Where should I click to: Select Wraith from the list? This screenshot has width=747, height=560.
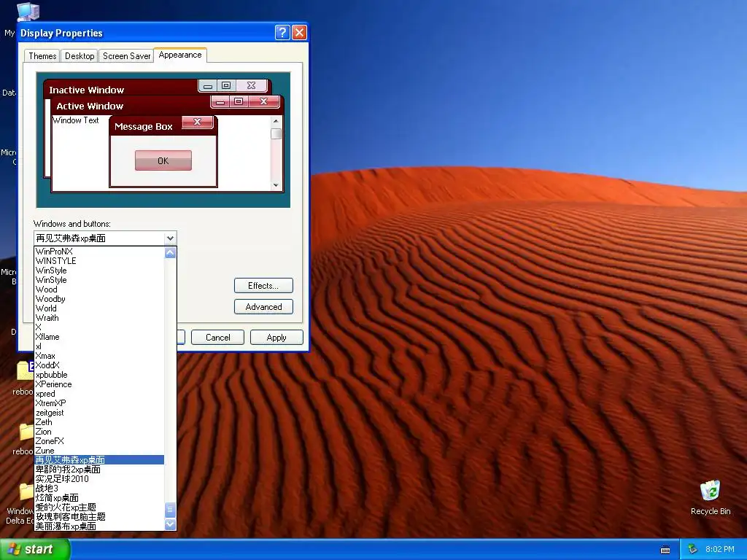(99, 318)
